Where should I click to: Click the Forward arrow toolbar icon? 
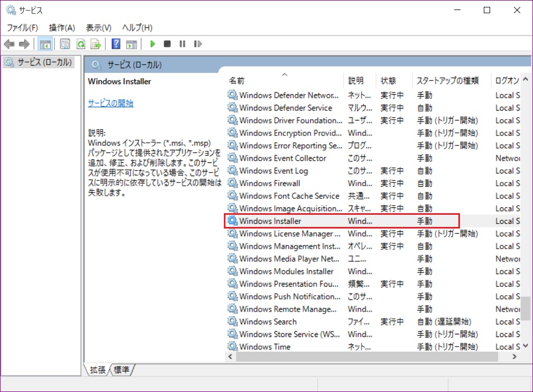point(24,44)
